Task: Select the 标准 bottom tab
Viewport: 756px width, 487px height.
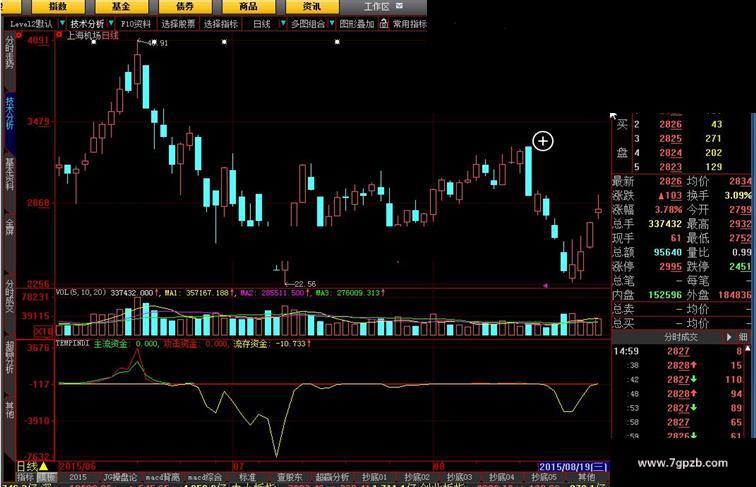Action: tap(247, 477)
